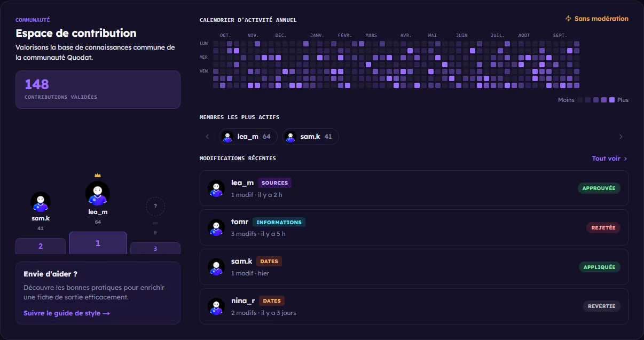Show previous active members with left chevron
Image resolution: width=644 pixels, height=340 pixels.
[x=207, y=137]
